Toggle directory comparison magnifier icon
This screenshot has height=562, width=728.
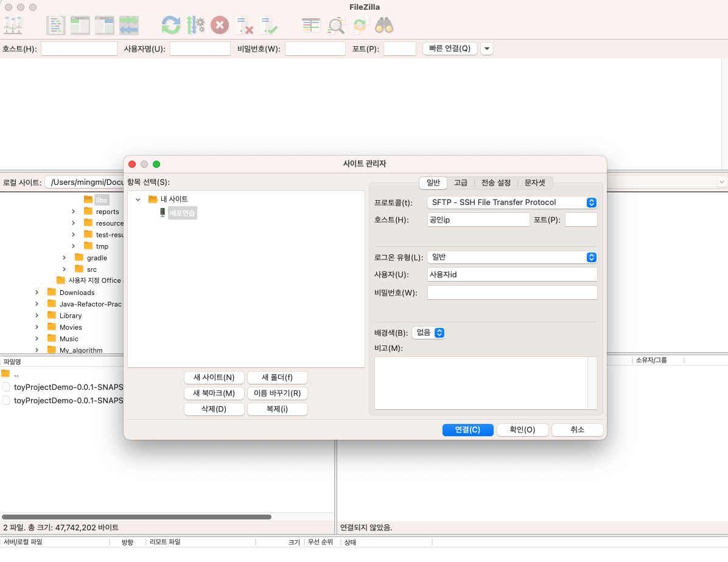pos(335,25)
